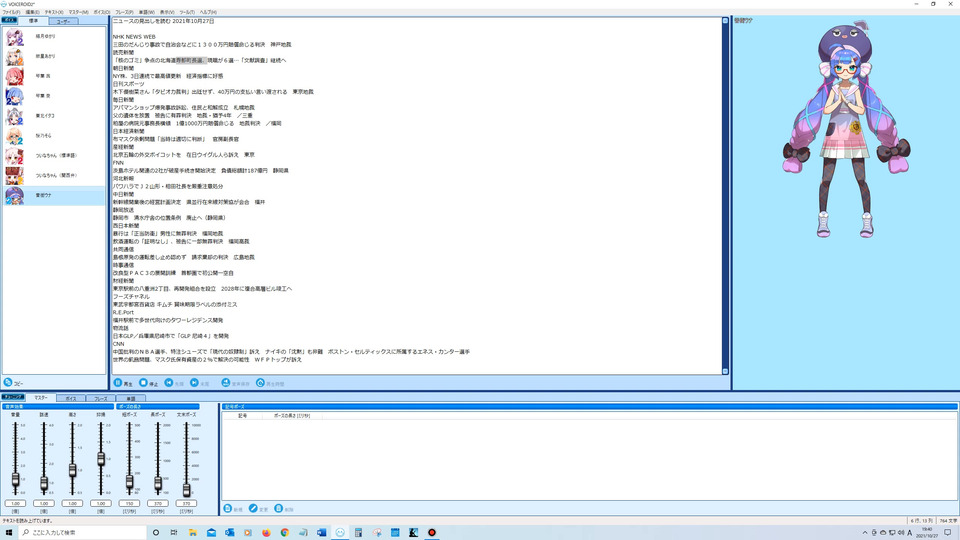Click the 停止 stop button
The height and width of the screenshot is (540, 960).
click(148, 383)
